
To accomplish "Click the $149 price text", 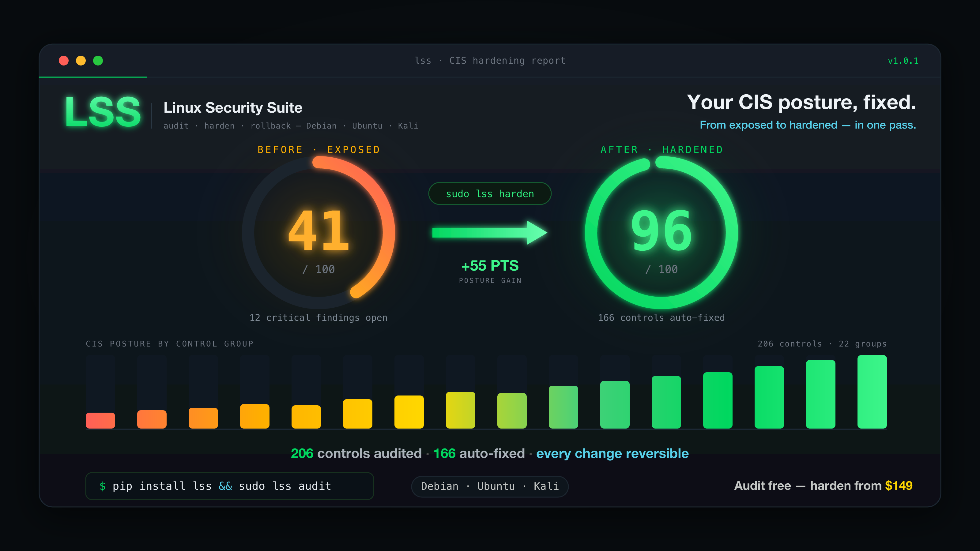I will [899, 485].
